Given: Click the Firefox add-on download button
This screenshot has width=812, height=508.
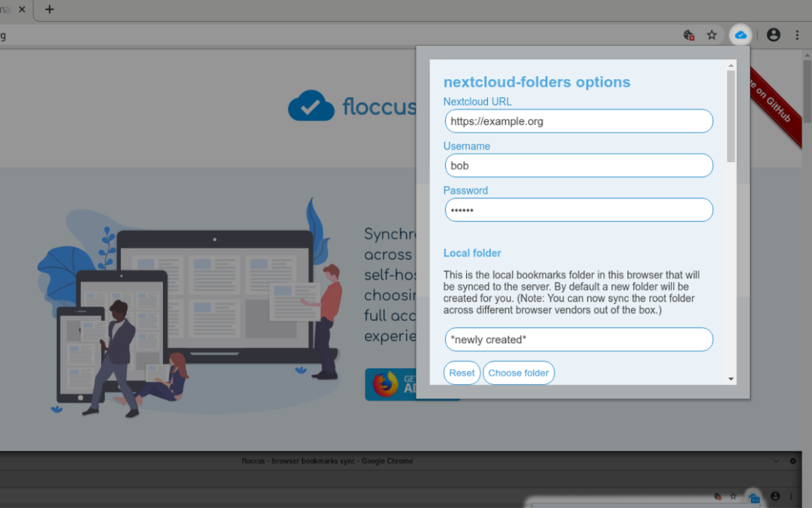Looking at the screenshot, I should coord(390,384).
